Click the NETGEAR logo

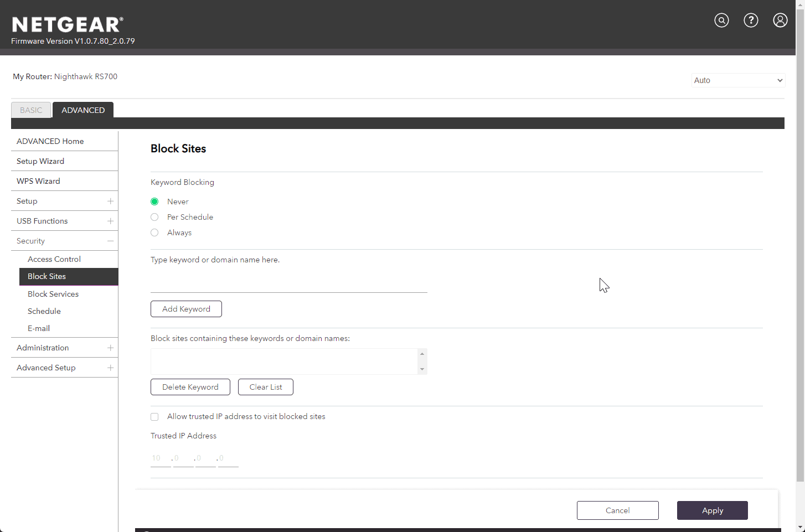(68, 25)
